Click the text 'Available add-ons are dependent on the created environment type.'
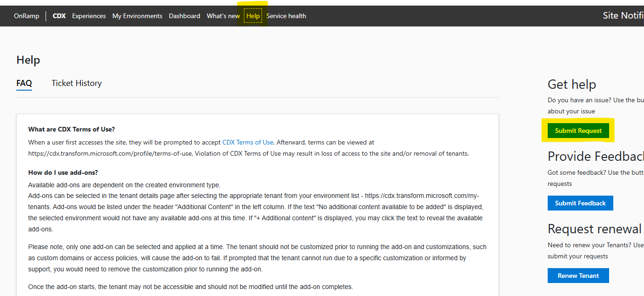 (x=124, y=184)
